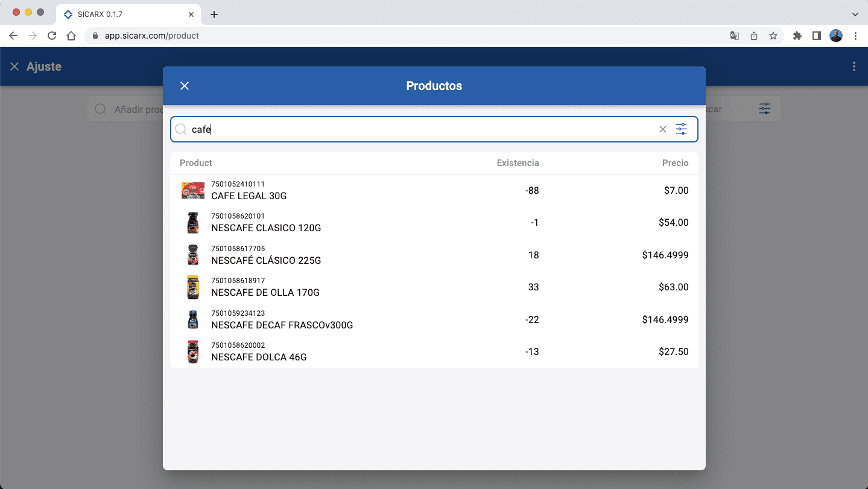
Task: Click NESCAFE DE OLLA 170G thumbnail
Action: pos(192,287)
